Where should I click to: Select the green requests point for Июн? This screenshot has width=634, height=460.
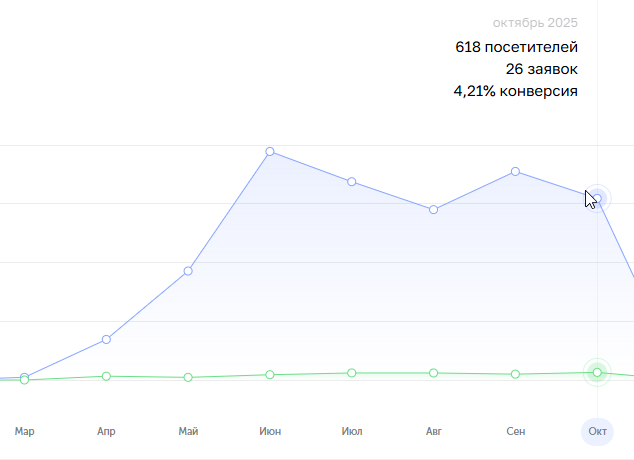click(x=270, y=375)
